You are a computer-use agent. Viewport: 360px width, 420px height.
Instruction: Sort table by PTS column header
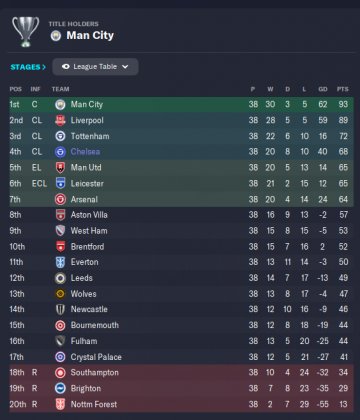point(342,89)
